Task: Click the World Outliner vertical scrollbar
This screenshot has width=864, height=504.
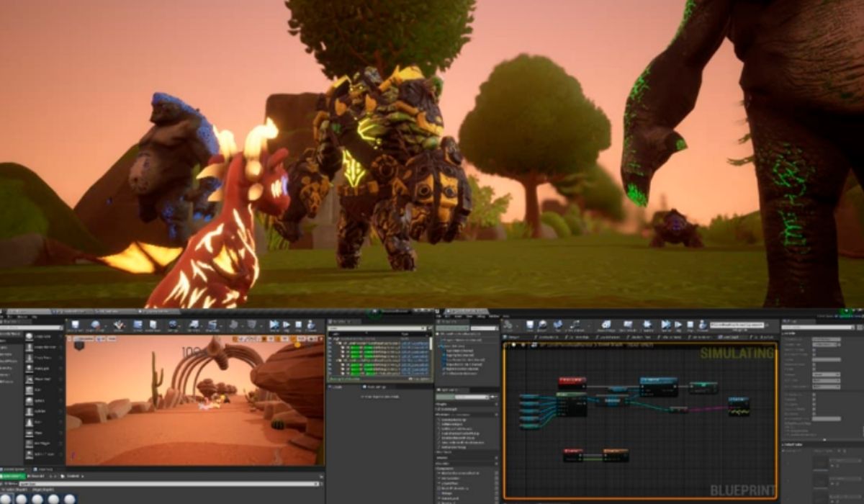Action: pyautogui.click(x=431, y=343)
